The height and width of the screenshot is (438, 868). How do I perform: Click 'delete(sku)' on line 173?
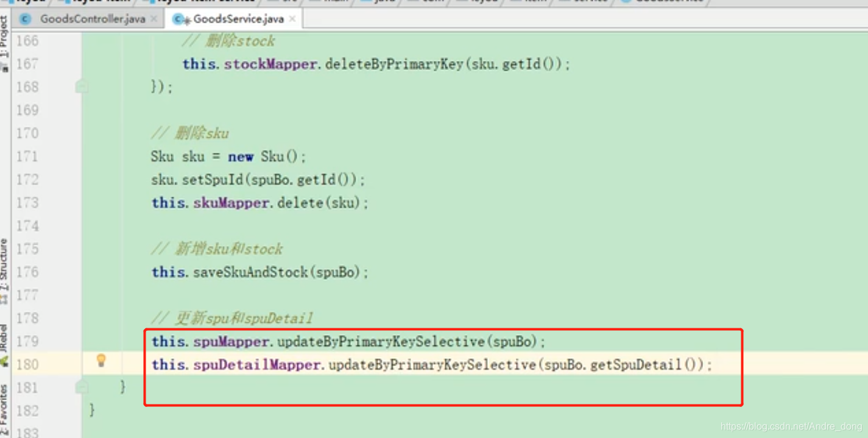coord(319,203)
